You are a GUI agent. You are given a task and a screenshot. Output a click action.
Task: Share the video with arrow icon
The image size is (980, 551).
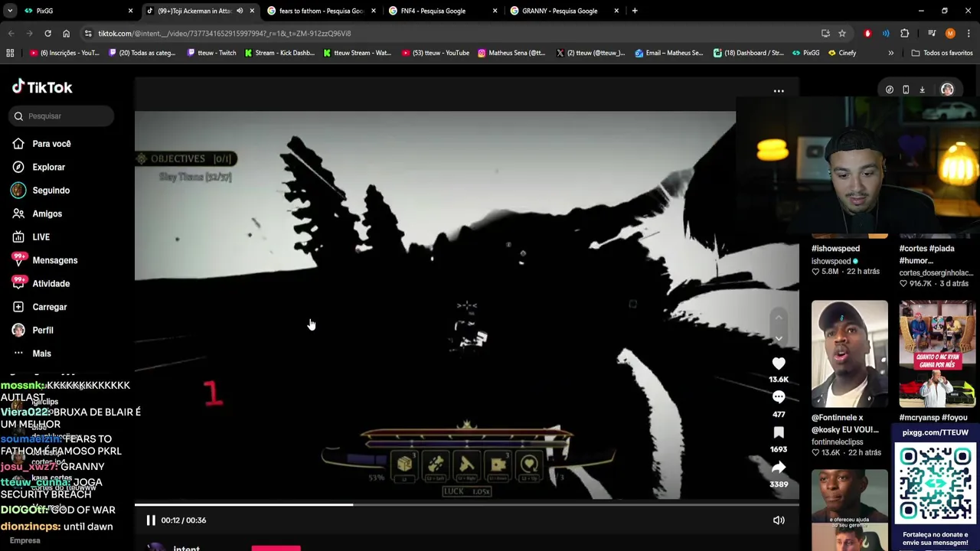pos(779,468)
